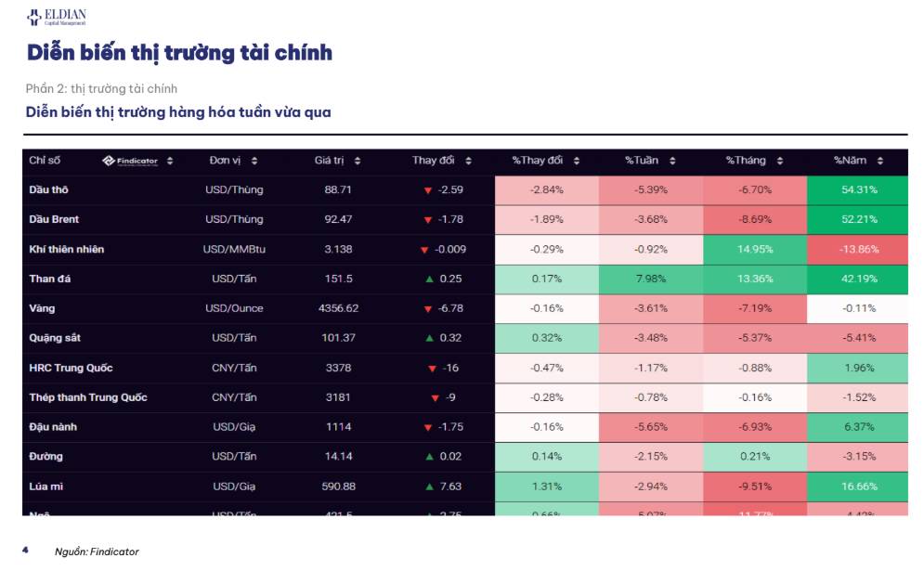
Task: Sort by Thay đổi column arrows
Action: 468,161
